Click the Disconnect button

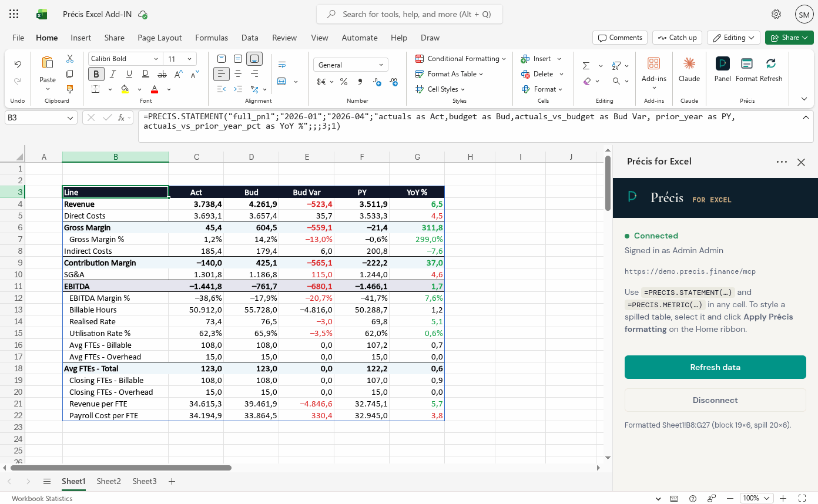715,400
